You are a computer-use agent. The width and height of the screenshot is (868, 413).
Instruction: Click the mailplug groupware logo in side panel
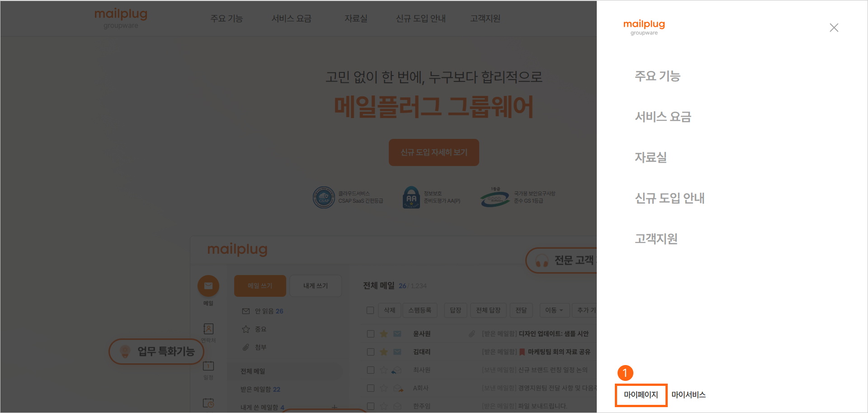pyautogui.click(x=644, y=27)
